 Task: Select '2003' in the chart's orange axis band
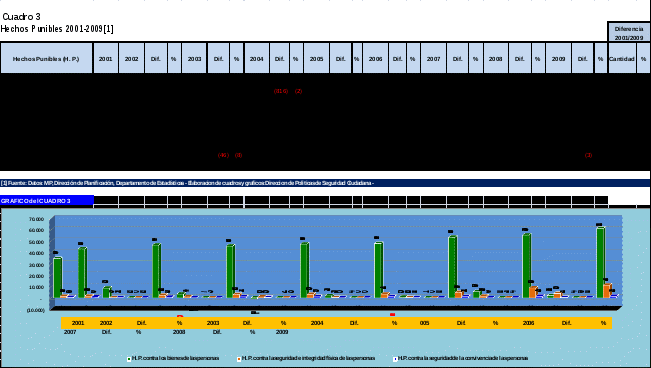[213, 323]
